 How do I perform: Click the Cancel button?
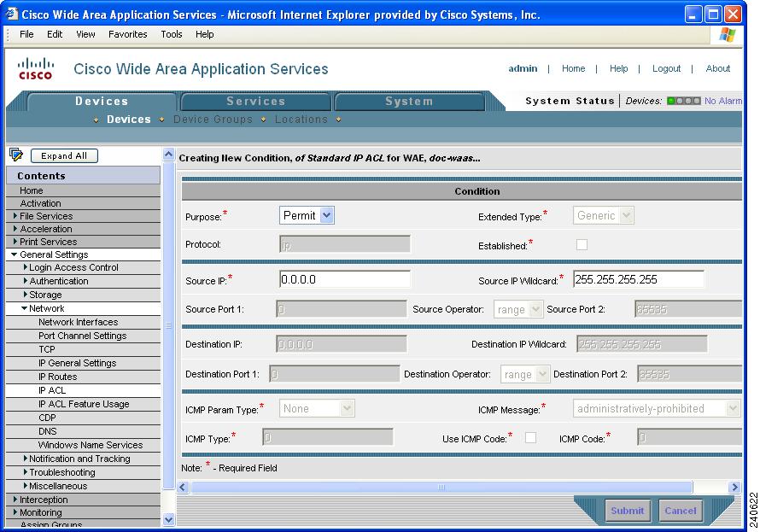coord(681,511)
